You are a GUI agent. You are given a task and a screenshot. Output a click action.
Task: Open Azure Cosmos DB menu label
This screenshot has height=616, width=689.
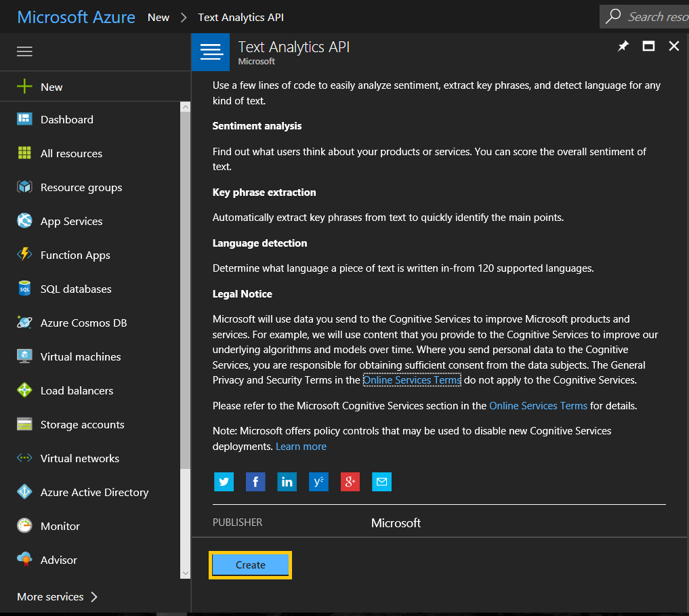pos(83,323)
